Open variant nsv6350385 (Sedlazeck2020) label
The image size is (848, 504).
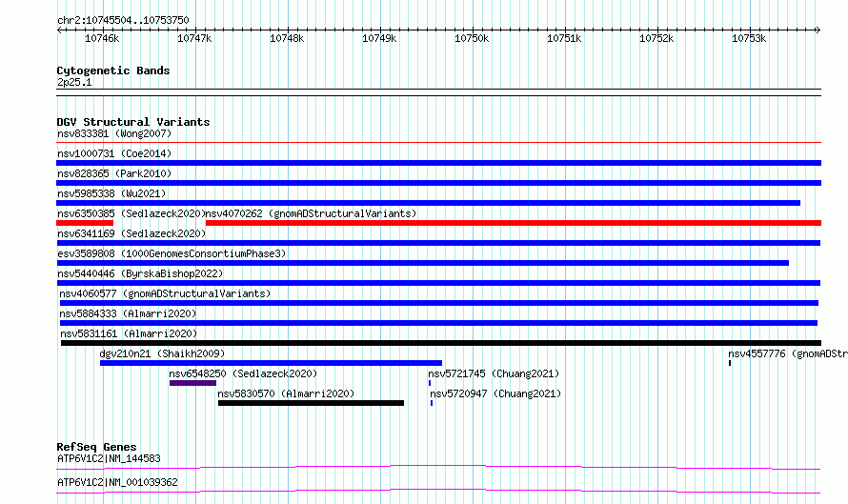click(131, 213)
